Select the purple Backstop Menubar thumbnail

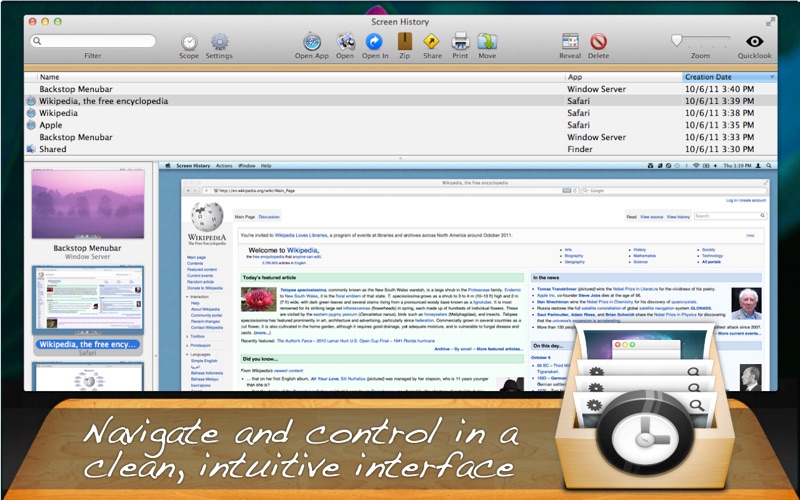[x=88, y=204]
